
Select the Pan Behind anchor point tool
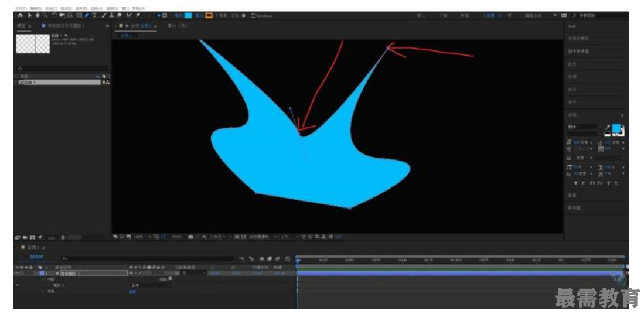click(x=70, y=16)
